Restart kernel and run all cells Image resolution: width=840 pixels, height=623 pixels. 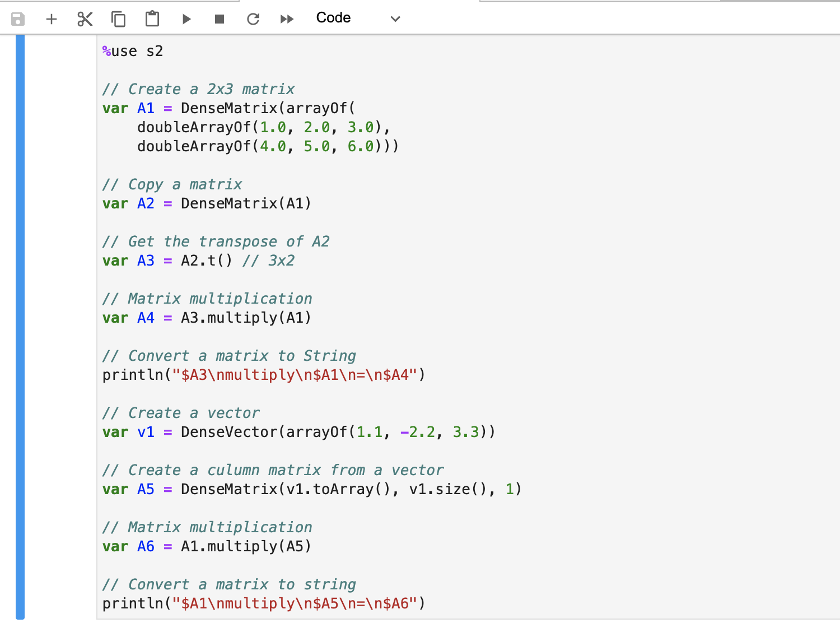coord(287,19)
